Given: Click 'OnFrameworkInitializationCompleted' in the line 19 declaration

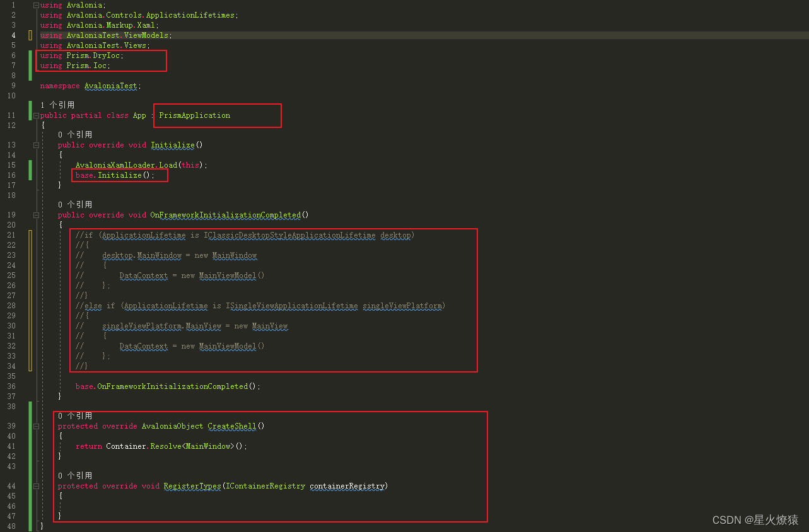Looking at the screenshot, I should point(225,215).
